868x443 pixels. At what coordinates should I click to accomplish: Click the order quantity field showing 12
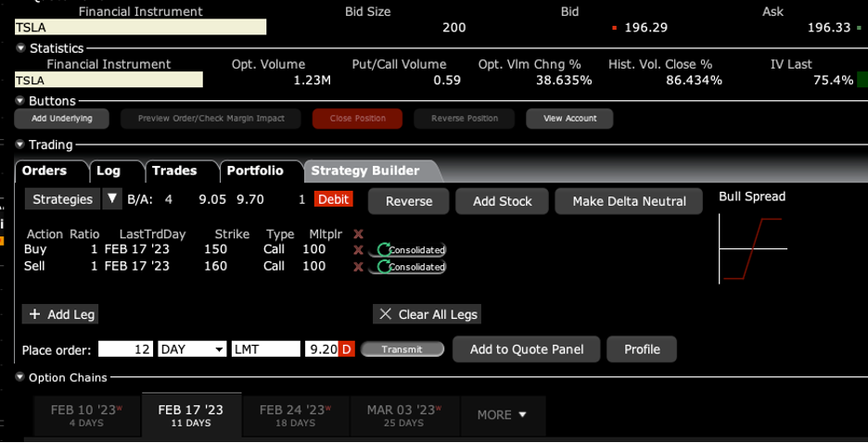point(125,349)
